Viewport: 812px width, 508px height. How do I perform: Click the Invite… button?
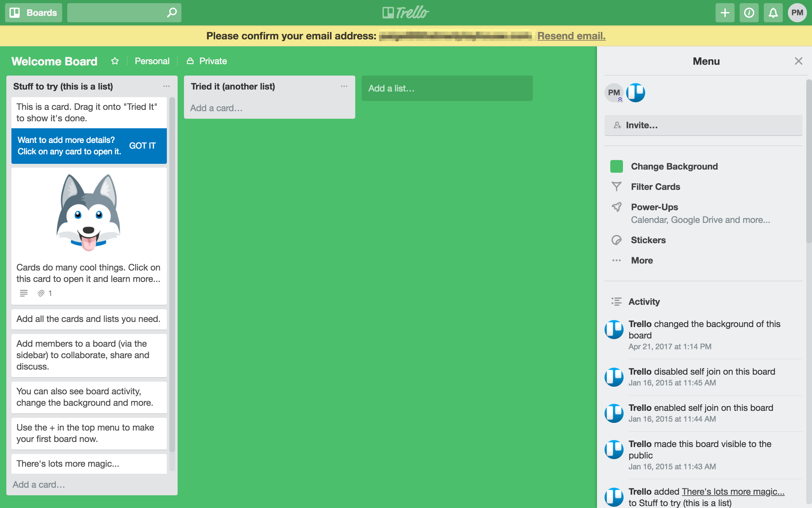pos(703,125)
